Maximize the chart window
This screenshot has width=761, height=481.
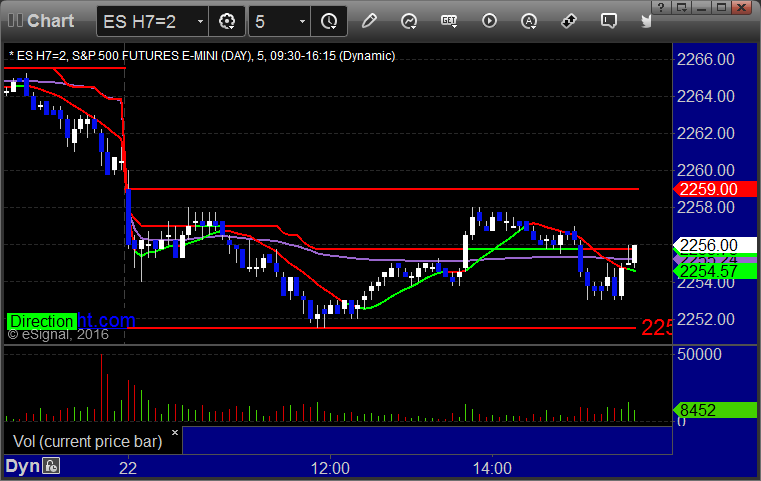[721, 7]
